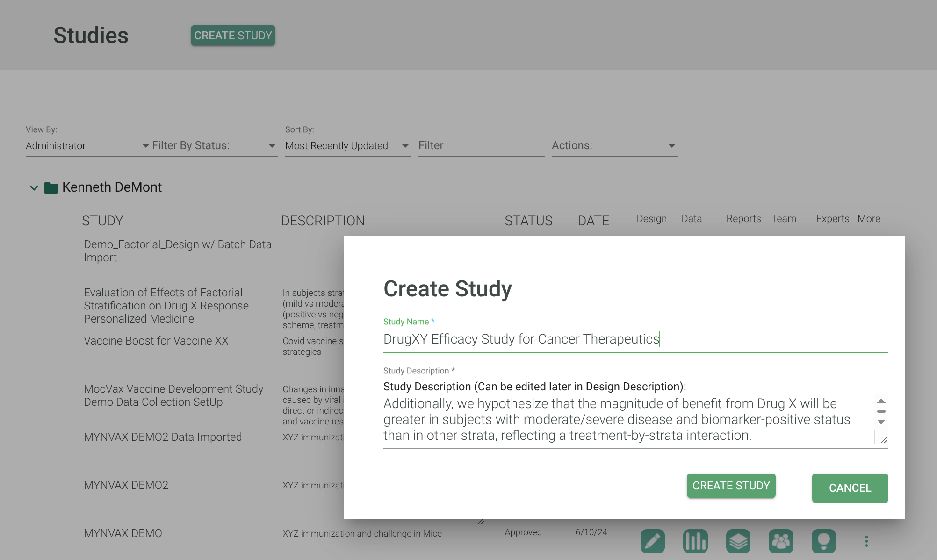Click the pencil Design icon for MYNVAX DEMO
Viewport: 937px width, 560px height.
click(x=652, y=541)
